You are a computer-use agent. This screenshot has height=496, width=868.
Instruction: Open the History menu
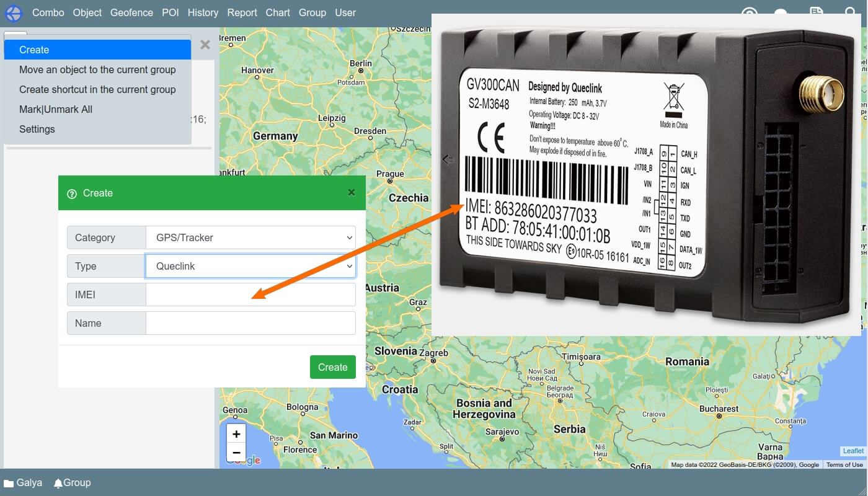click(x=203, y=12)
